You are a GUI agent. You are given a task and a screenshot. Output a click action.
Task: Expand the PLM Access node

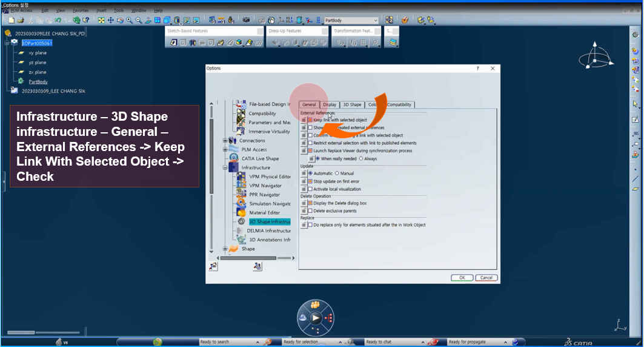click(225, 150)
